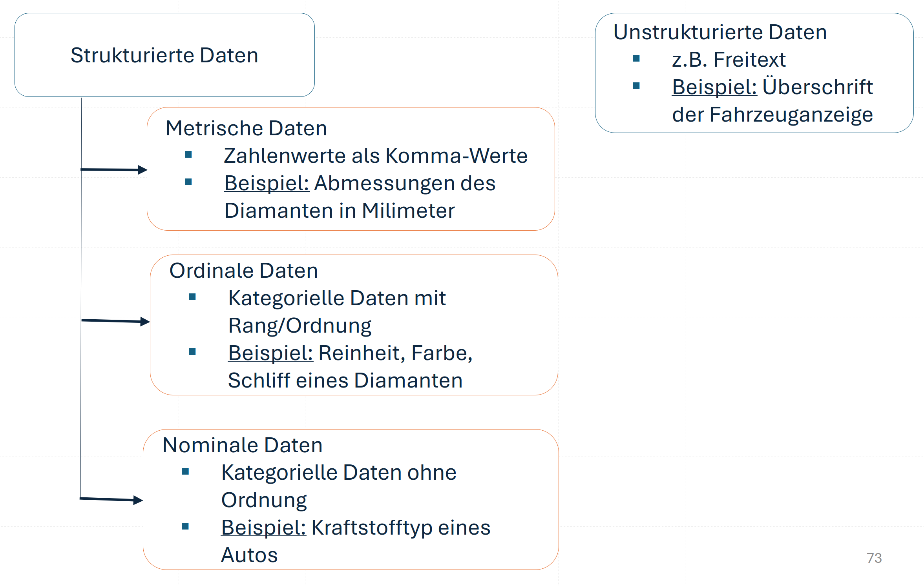Click text Schliff eines Diamanten
924x586 pixels.
[x=345, y=380]
